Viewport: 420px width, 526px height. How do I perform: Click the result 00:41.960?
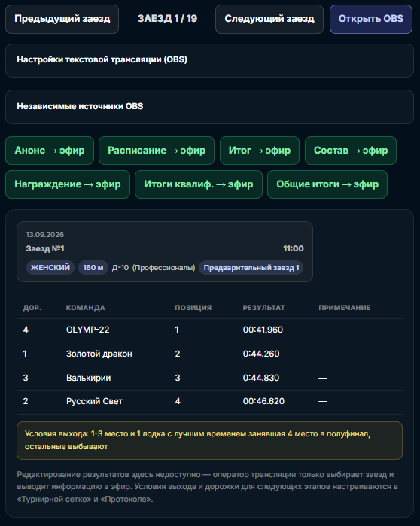(263, 330)
